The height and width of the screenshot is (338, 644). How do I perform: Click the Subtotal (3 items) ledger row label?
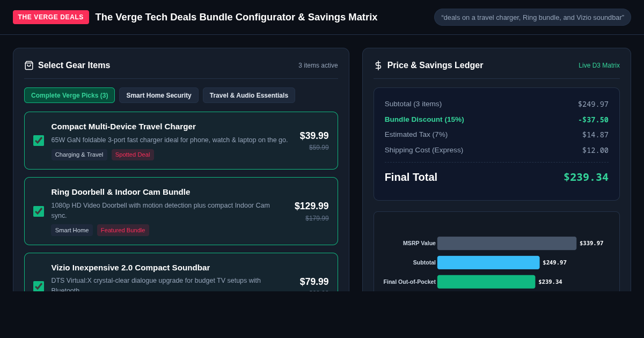pos(413,104)
